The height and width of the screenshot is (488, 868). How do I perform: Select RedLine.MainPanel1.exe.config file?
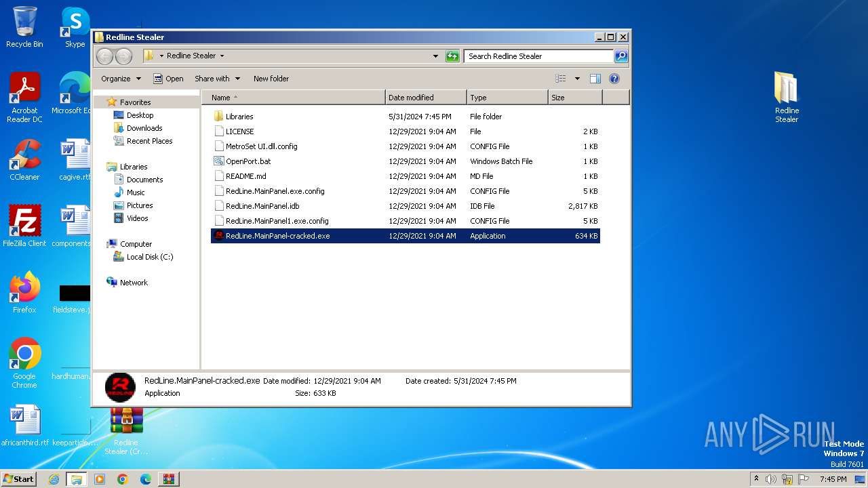pos(406,221)
